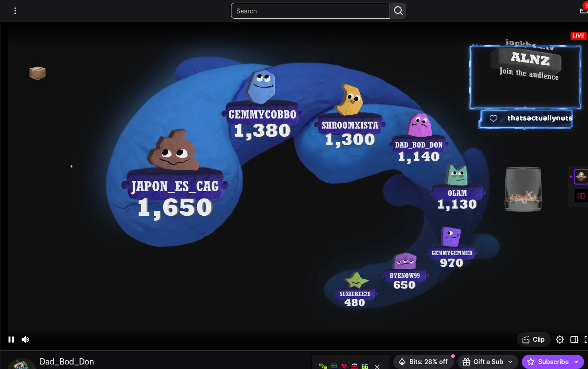Click the SUZIEBEE20 player name
Screen dimensions: 588x369
(x=355, y=294)
